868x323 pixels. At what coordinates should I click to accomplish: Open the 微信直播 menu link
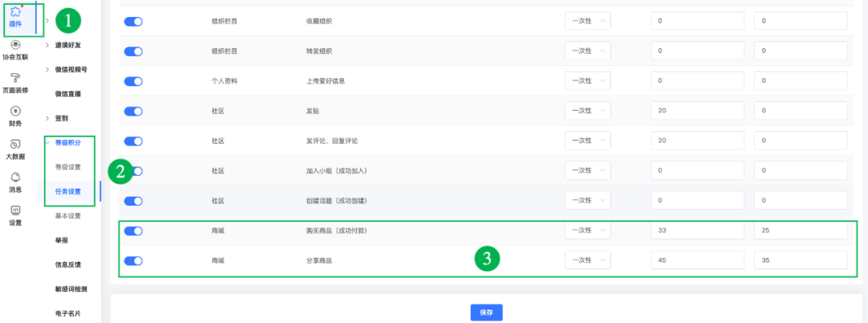(68, 94)
